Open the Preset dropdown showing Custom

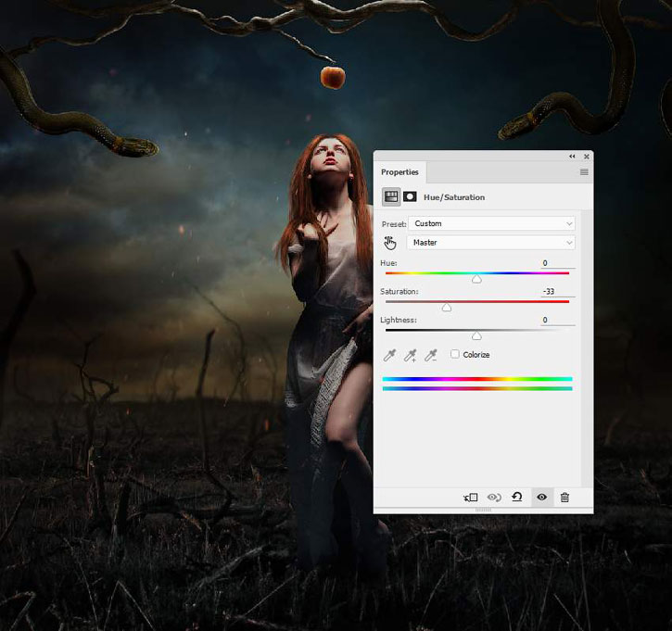(491, 223)
